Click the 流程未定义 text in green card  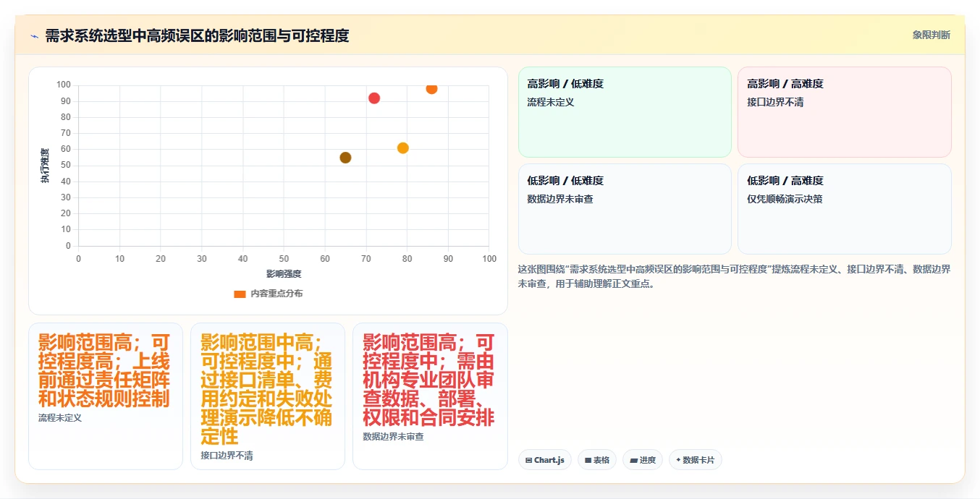coord(551,103)
